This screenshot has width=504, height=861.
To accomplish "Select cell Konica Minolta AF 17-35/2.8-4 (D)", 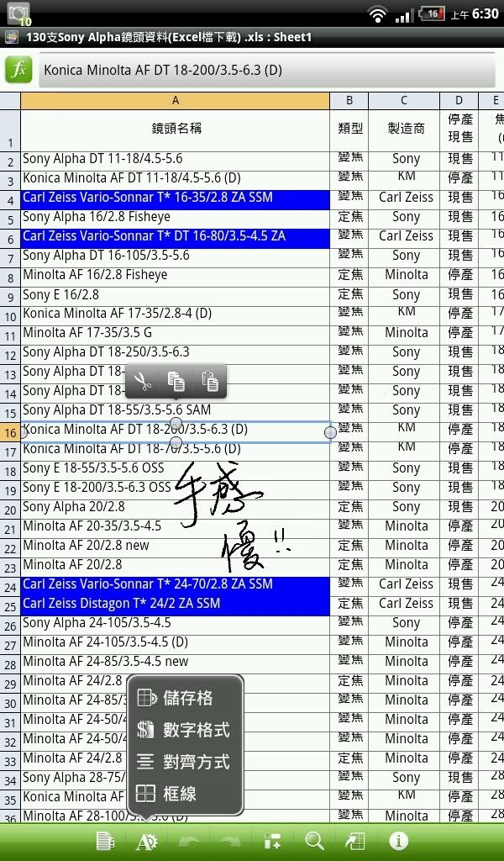I will (x=176, y=314).
